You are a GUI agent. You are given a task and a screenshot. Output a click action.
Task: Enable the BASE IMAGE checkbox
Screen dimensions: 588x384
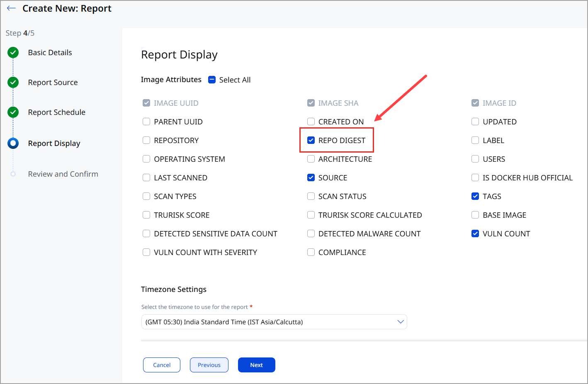coord(475,215)
